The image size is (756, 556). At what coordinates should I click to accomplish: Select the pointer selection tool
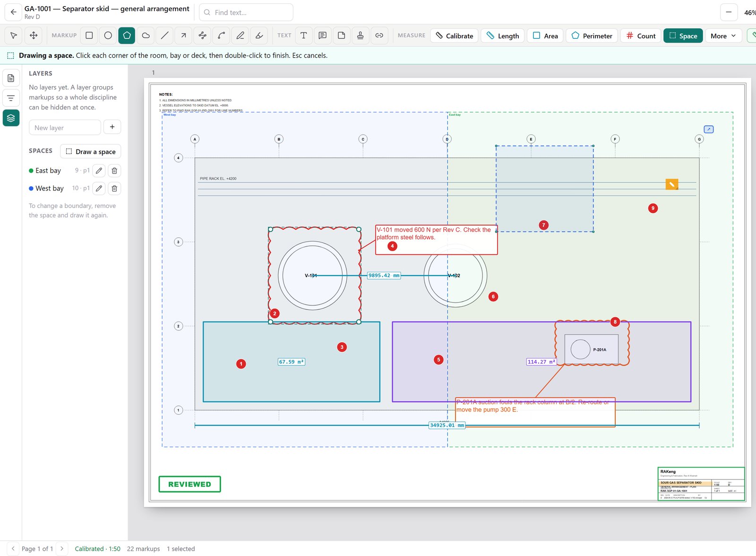[14, 35]
